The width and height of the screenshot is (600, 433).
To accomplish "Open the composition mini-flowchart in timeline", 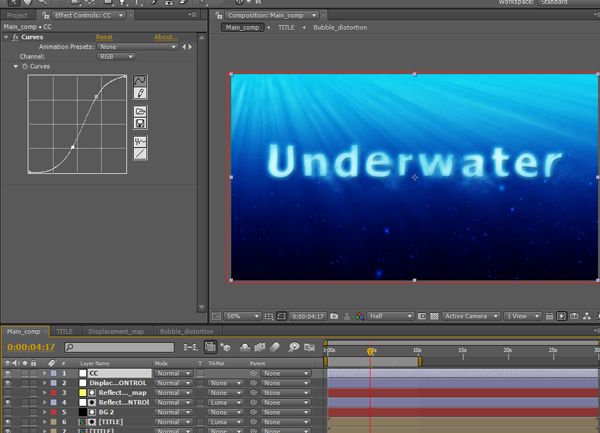I will [190, 347].
